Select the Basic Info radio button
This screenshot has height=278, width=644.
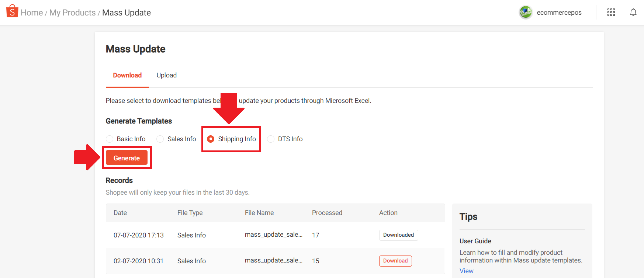click(110, 139)
